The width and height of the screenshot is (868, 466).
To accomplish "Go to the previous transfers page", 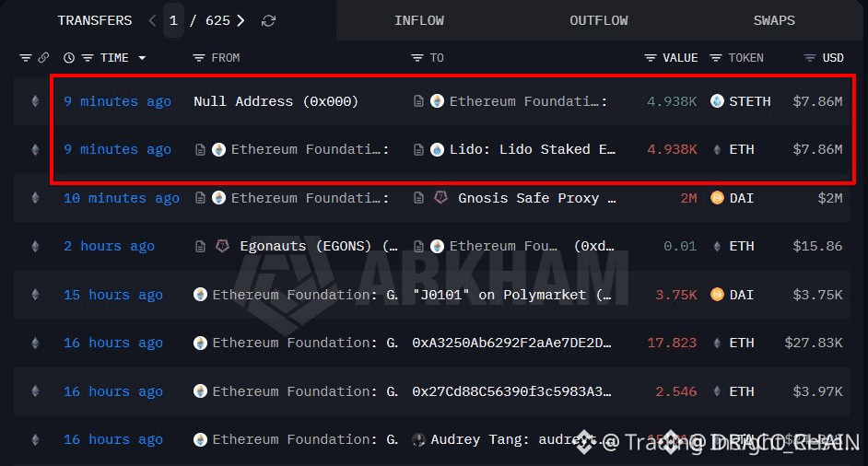I will [152, 21].
